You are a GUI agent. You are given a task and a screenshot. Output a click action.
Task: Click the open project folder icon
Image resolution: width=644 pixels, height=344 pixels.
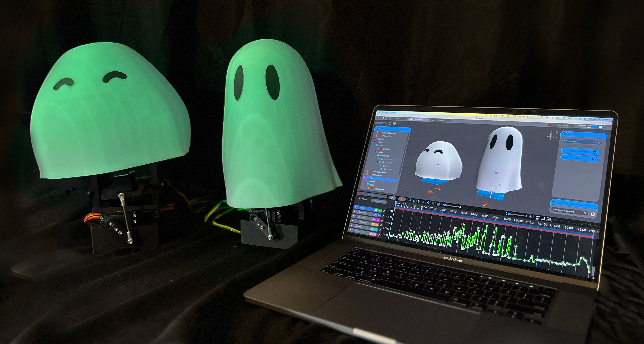point(394,123)
